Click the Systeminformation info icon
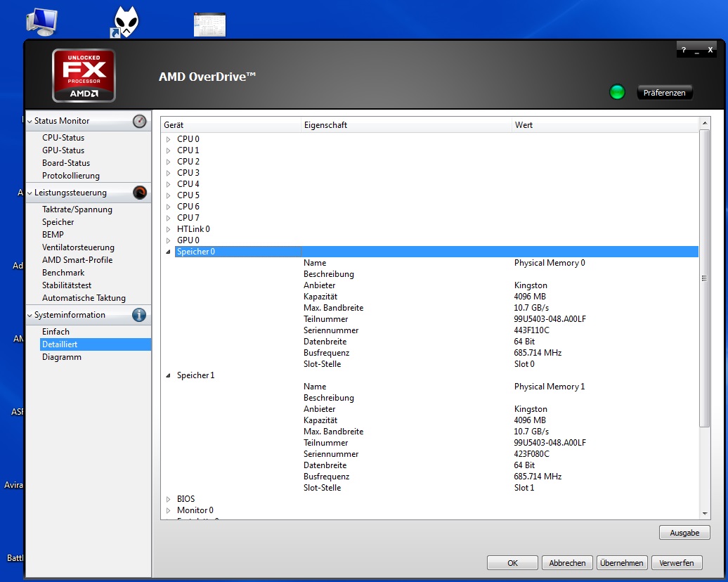 [x=139, y=315]
